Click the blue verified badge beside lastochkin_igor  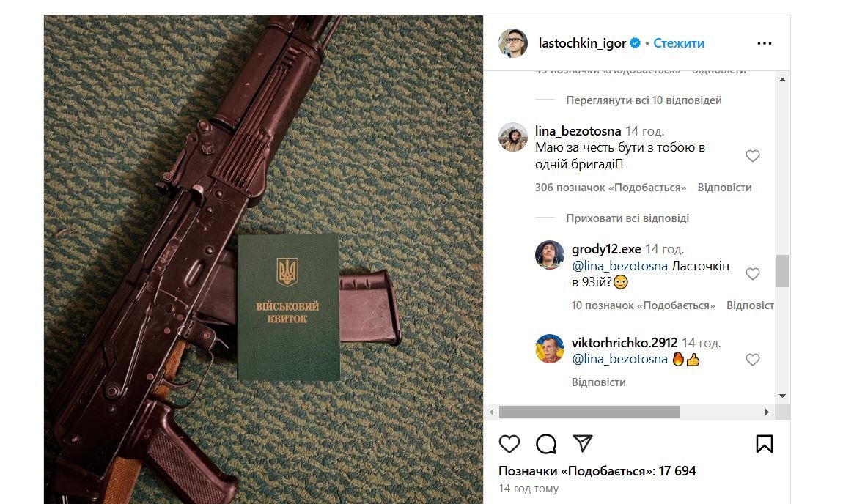coord(634,42)
